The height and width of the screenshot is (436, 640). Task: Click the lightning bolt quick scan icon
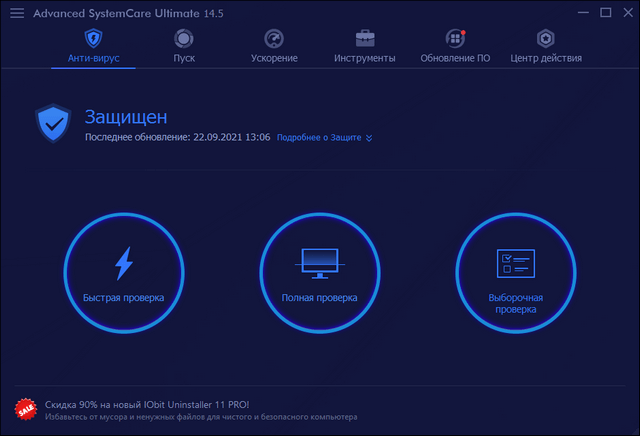click(x=124, y=263)
